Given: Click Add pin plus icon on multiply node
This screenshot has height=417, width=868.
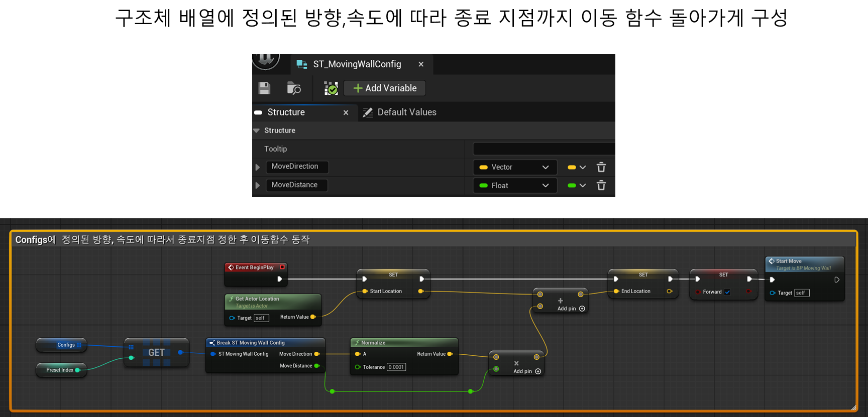Looking at the screenshot, I should (538, 371).
